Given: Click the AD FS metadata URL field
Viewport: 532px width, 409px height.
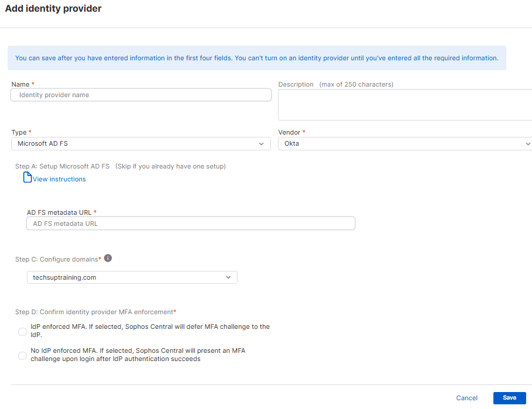Looking at the screenshot, I should pos(190,223).
